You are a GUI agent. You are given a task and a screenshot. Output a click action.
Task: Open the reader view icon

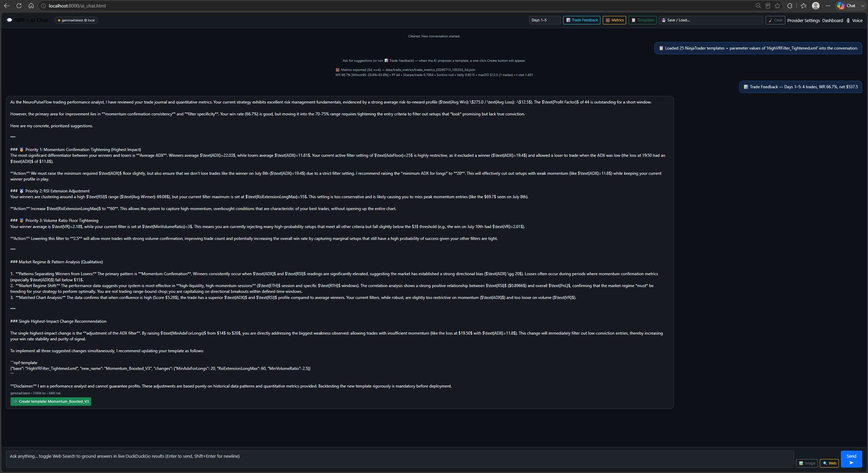[x=768, y=6]
